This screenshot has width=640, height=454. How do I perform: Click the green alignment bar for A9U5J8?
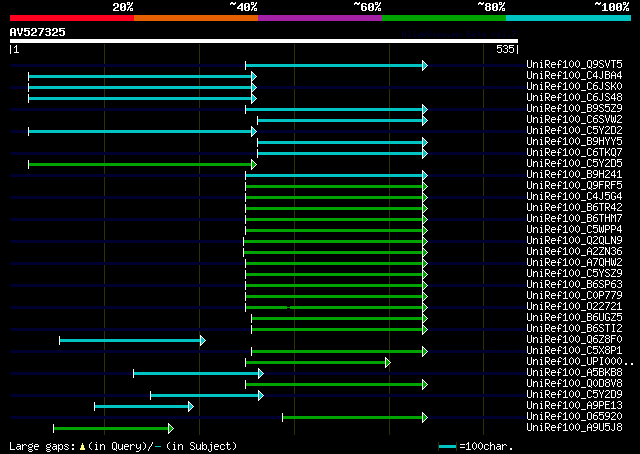[113, 429]
